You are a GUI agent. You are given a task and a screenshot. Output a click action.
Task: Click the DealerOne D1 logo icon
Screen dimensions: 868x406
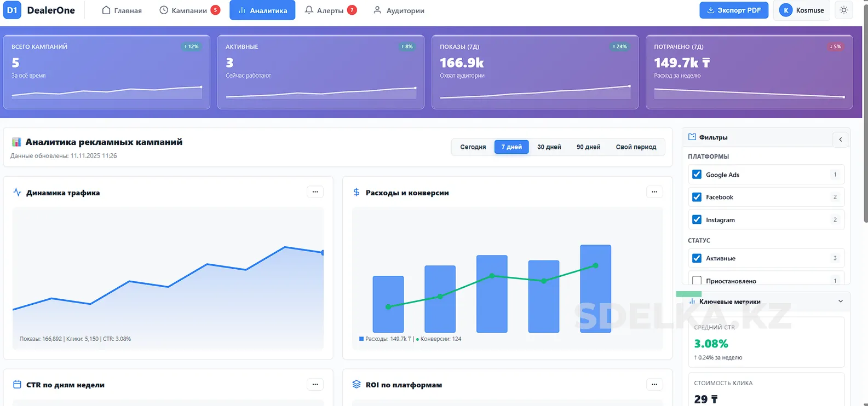12,10
